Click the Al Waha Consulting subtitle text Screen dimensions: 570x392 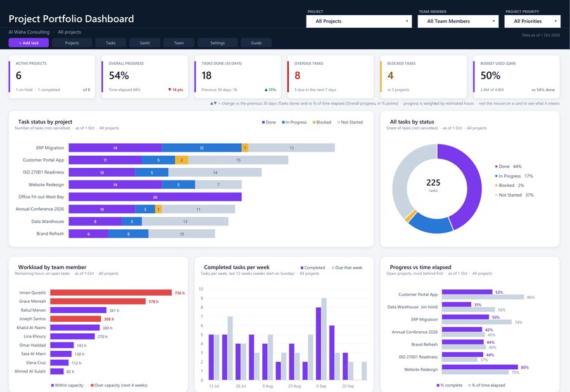tap(29, 32)
